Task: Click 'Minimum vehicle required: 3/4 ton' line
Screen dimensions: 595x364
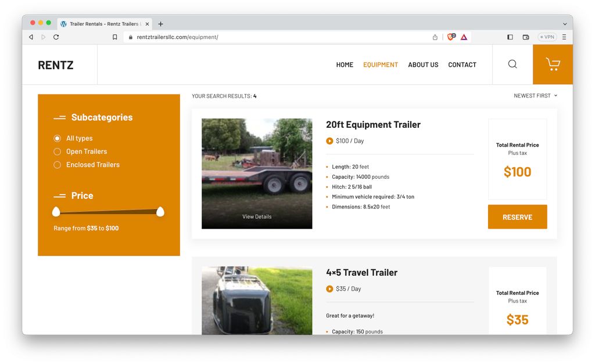Action: click(x=373, y=197)
